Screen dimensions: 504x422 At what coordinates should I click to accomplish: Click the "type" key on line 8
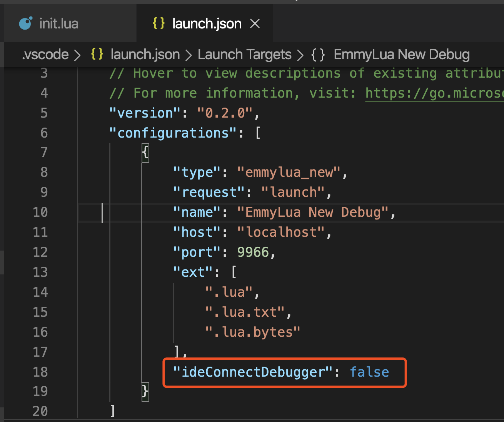tap(197, 172)
